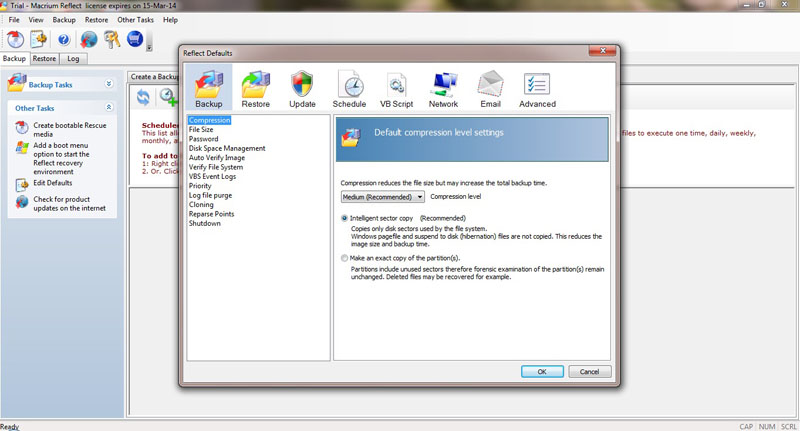Open the Network settings category
The height and width of the screenshot is (431, 800).
tap(443, 89)
